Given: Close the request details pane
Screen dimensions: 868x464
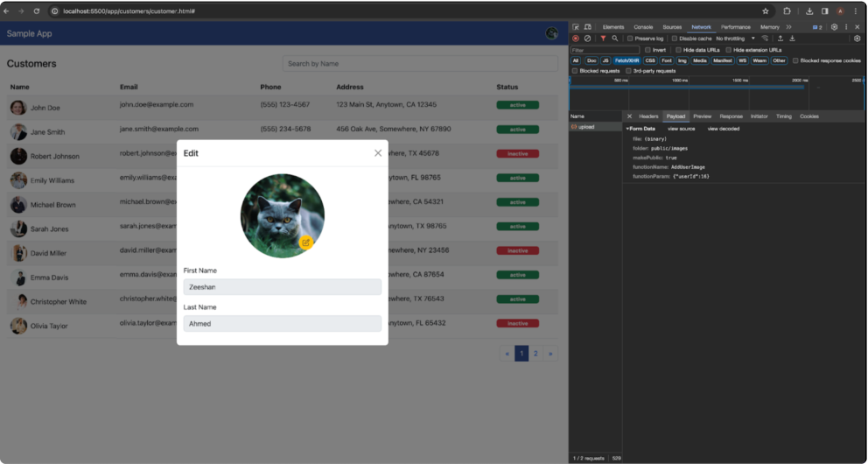Looking at the screenshot, I should (x=629, y=116).
